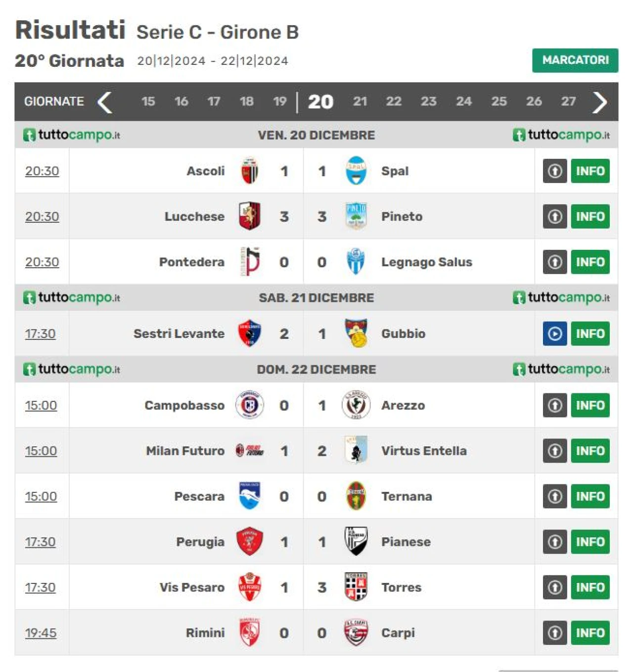
Task: Click the Lucchese panther crest
Action: click(x=249, y=216)
